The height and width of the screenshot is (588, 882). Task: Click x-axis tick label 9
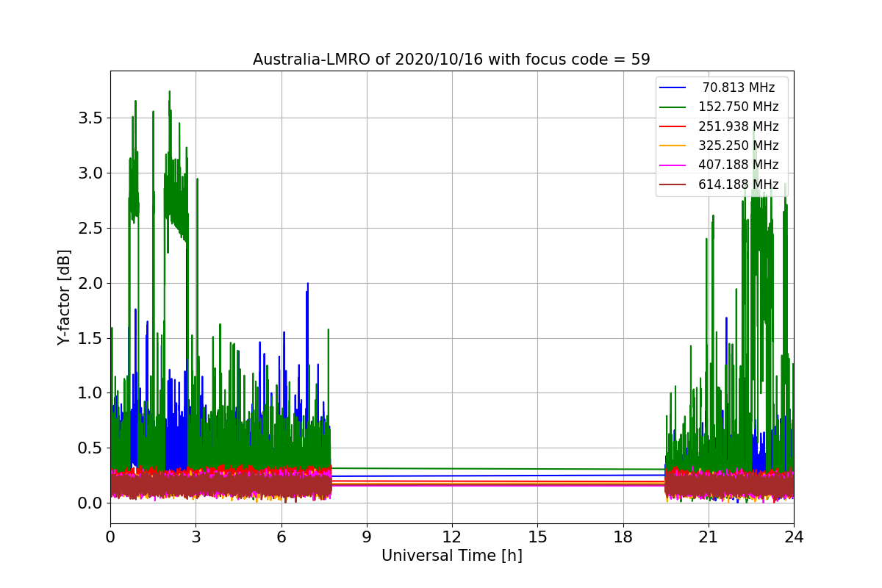coord(367,537)
